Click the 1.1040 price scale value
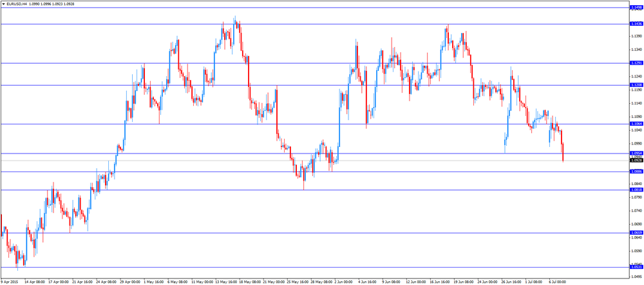This screenshot has height=285, width=644. tap(637, 130)
